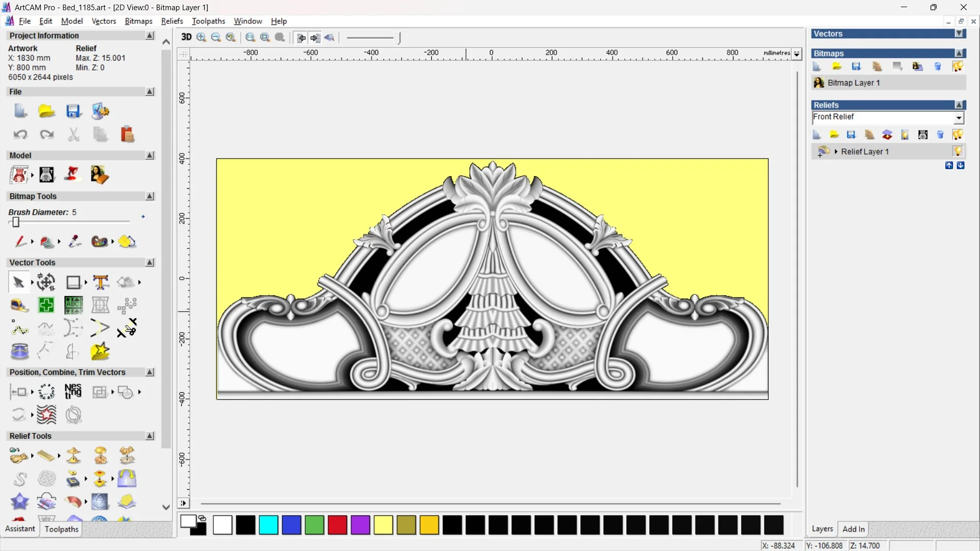980x551 pixels.
Task: Toggle Relief Layer 1 visibility lightbulb
Action: (958, 152)
